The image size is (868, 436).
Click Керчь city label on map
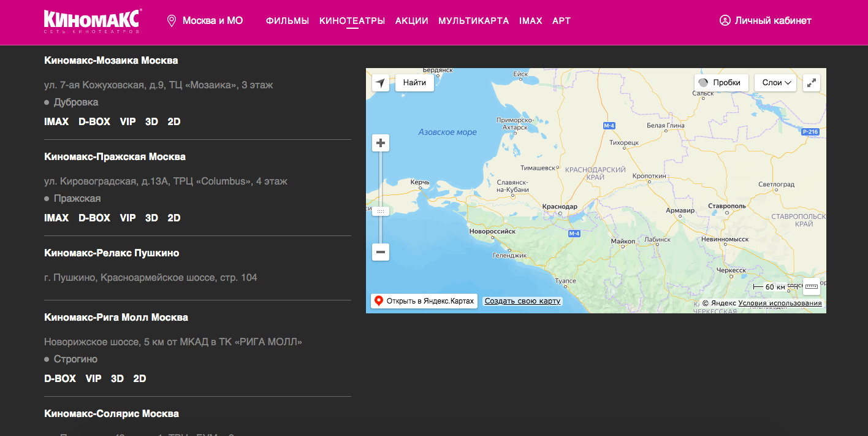click(420, 183)
